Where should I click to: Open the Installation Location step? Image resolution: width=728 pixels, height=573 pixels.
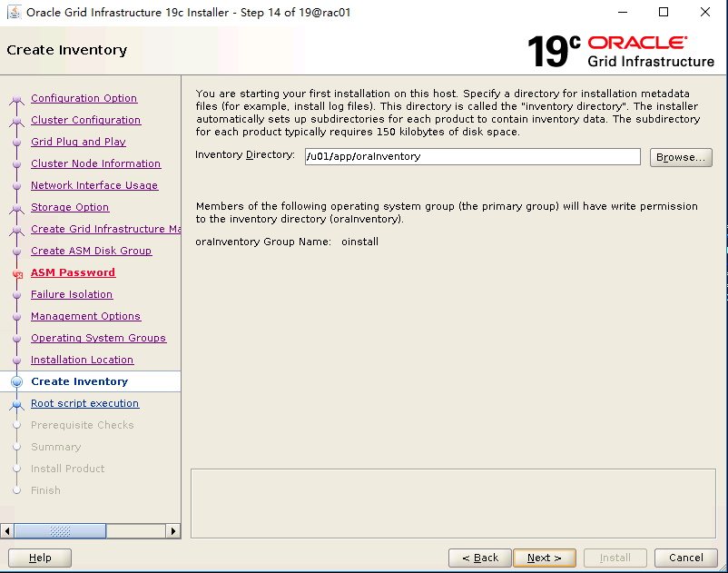(x=83, y=360)
